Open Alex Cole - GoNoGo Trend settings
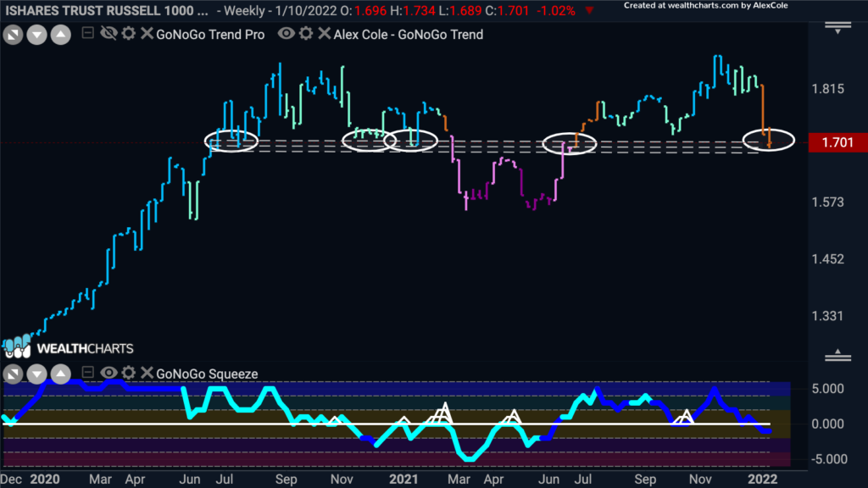This screenshot has height=488, width=868. click(306, 34)
